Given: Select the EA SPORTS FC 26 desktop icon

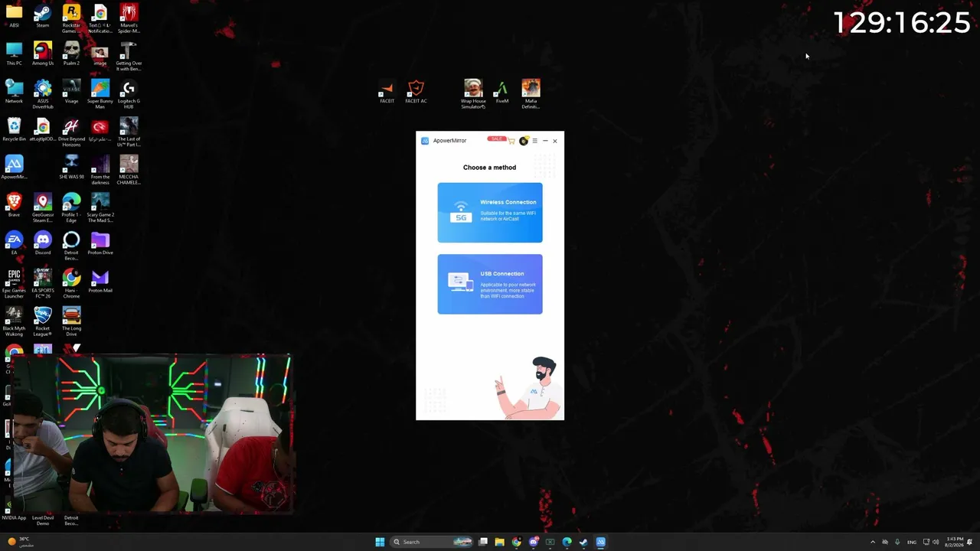Looking at the screenshot, I should [x=43, y=284].
